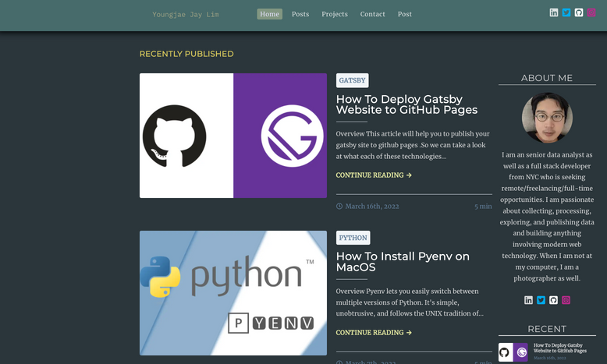
Task: Click the PYTHON category tag
Action: pyautogui.click(x=353, y=238)
